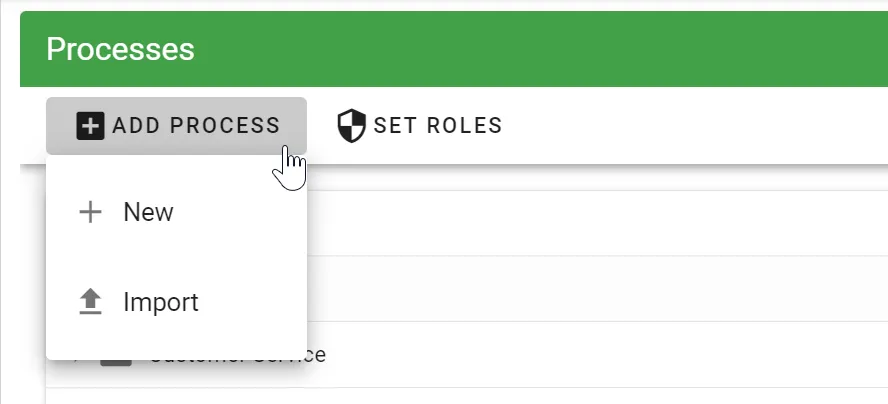888x404 pixels.
Task: Click the Processes header title
Action: coord(120,49)
